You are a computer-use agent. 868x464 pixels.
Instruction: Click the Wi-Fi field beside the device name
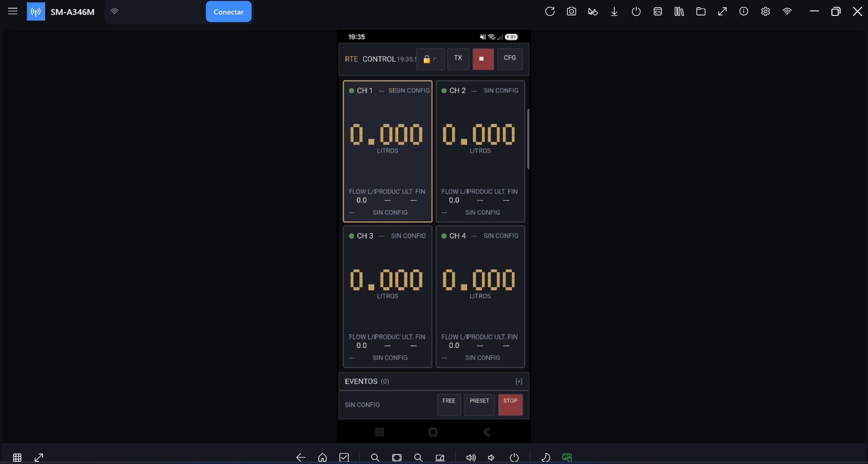tap(154, 12)
